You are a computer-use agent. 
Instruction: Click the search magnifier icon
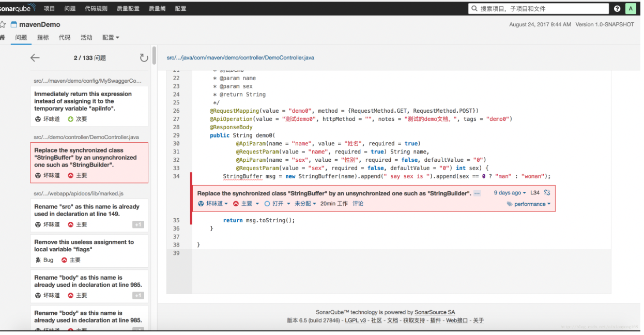click(x=474, y=9)
